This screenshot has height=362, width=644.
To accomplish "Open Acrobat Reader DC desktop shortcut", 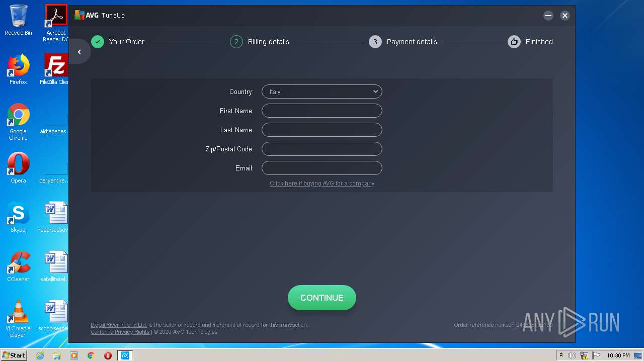I will (x=56, y=23).
